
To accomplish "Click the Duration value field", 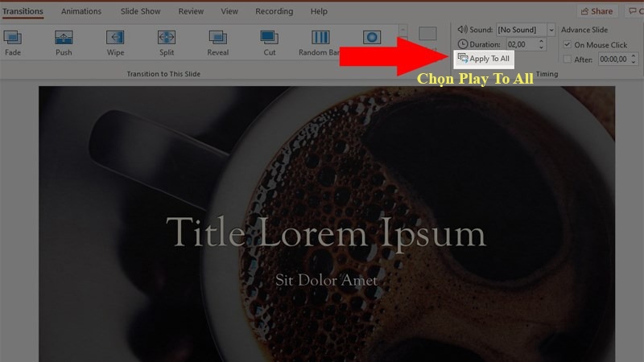I will [x=521, y=44].
